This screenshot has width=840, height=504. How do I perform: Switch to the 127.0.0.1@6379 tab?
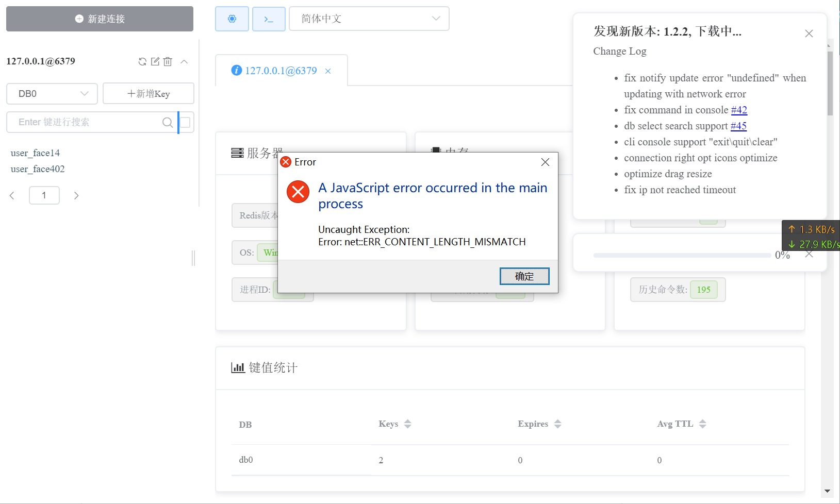coord(281,71)
